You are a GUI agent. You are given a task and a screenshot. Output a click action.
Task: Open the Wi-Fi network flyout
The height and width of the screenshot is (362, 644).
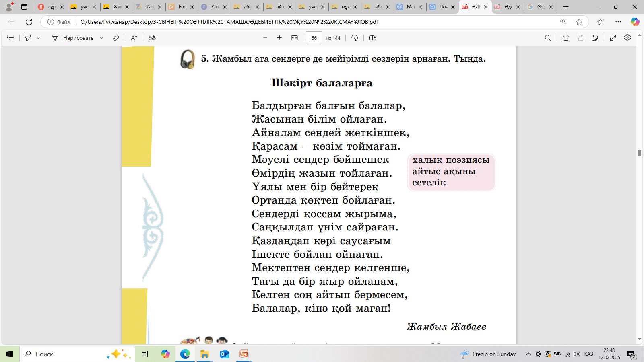pos(568,354)
